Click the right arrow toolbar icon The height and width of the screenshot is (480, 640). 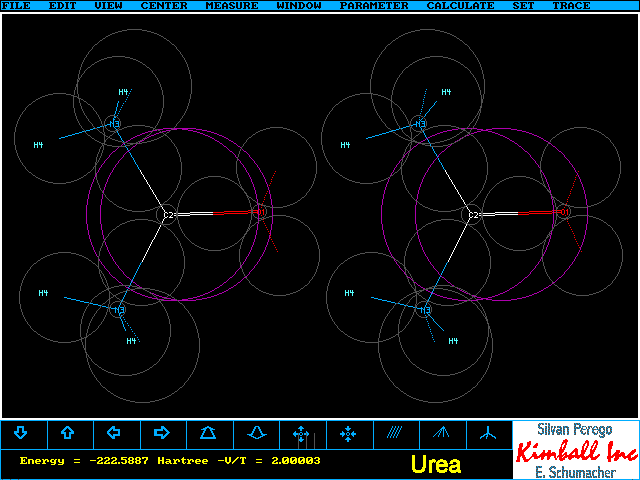coord(162,433)
